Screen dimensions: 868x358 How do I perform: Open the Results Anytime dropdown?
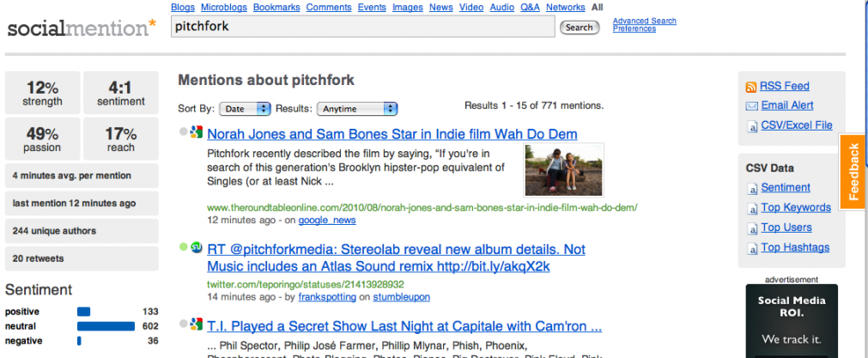point(357,109)
